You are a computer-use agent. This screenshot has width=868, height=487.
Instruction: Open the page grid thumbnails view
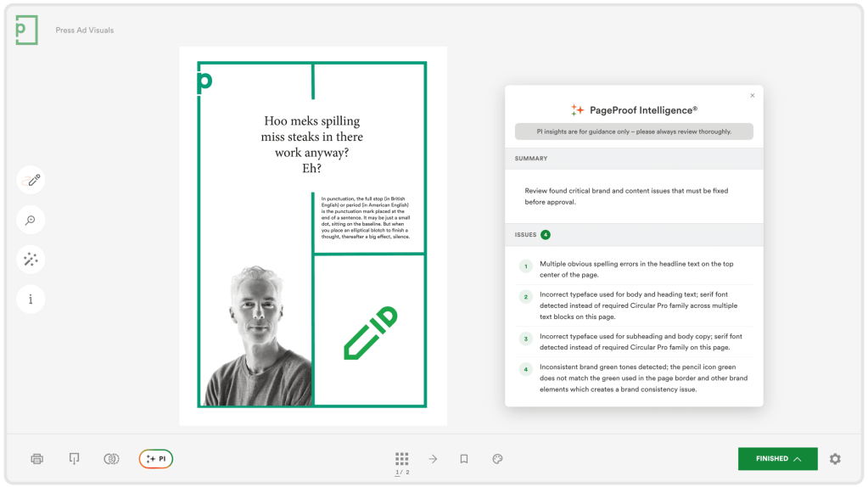click(x=402, y=459)
